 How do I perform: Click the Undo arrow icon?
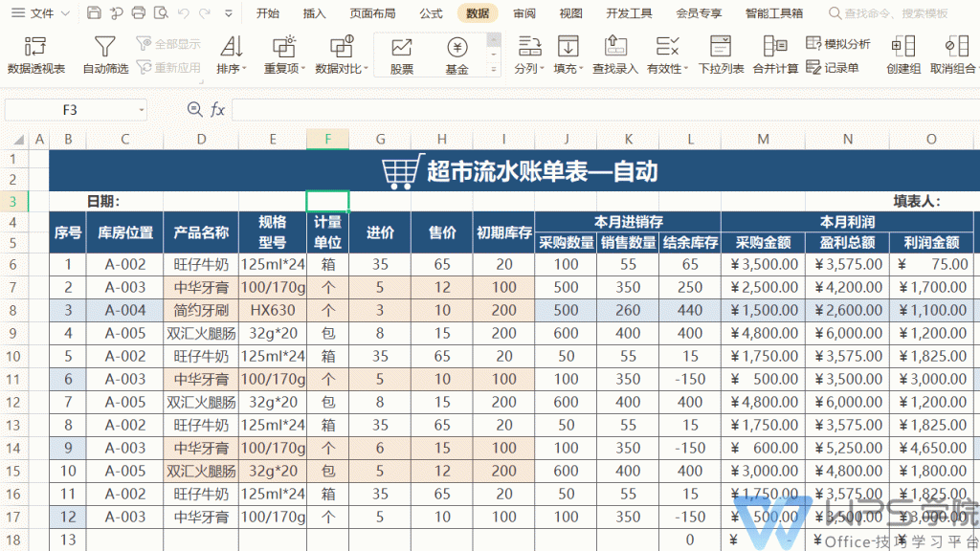coord(183,13)
